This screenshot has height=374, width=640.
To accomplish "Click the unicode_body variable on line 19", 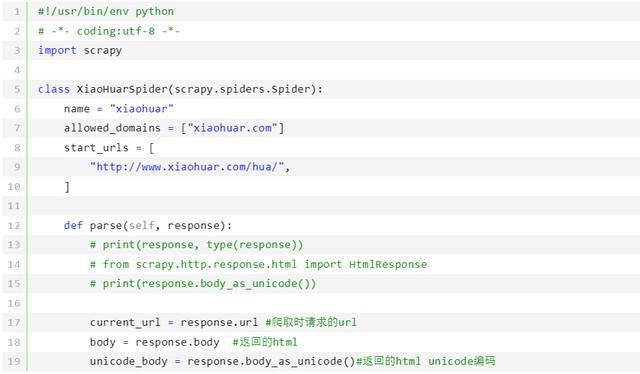I will (129, 361).
